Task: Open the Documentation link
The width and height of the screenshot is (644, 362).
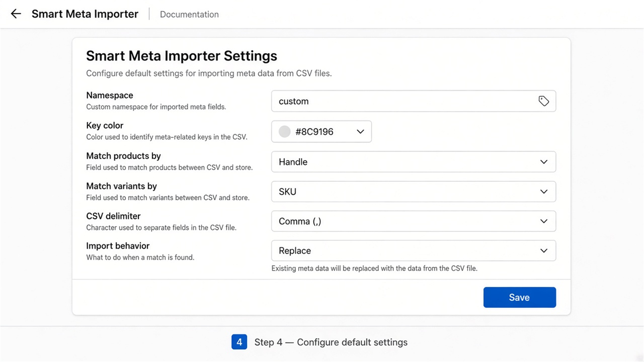Action: (189, 14)
